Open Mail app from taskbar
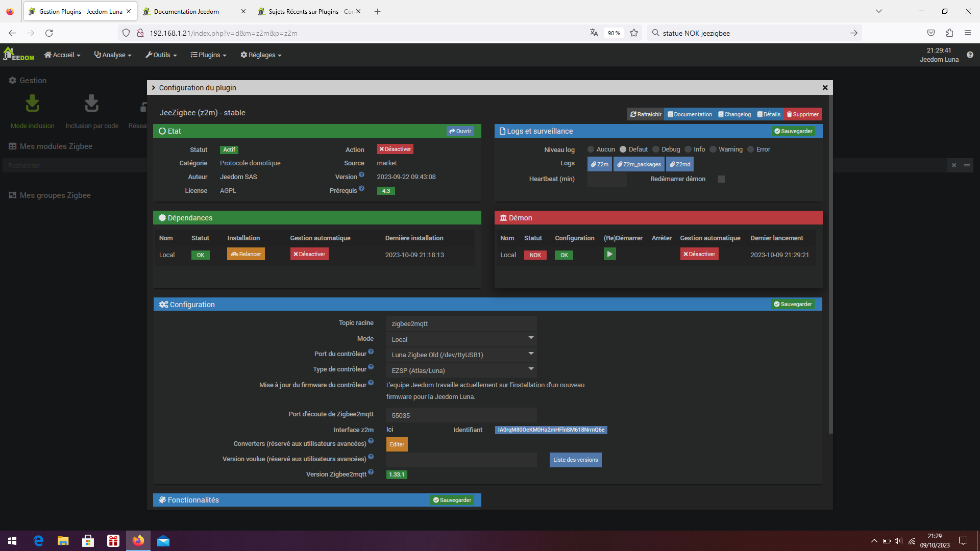This screenshot has height=551, width=980. point(163,541)
